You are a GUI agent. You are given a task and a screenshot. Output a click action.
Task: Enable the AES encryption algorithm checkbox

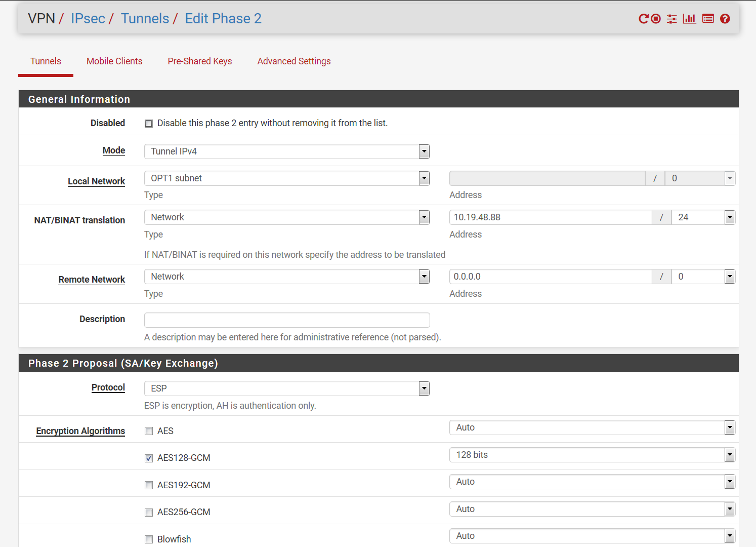(x=149, y=431)
